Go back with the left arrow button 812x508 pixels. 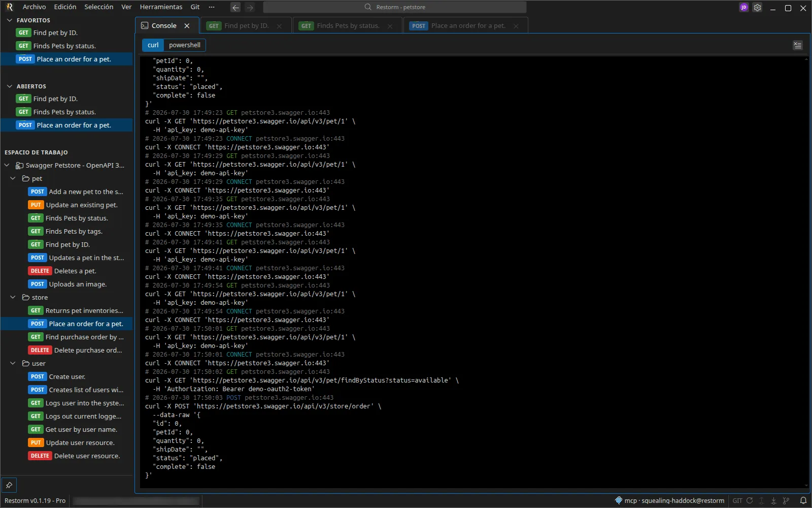235,7
